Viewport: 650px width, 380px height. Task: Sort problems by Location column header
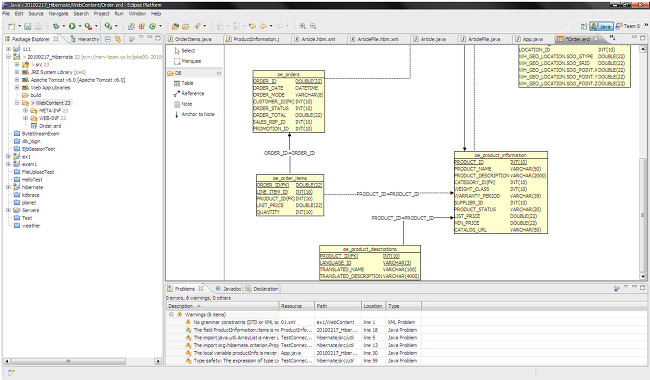coord(374,306)
